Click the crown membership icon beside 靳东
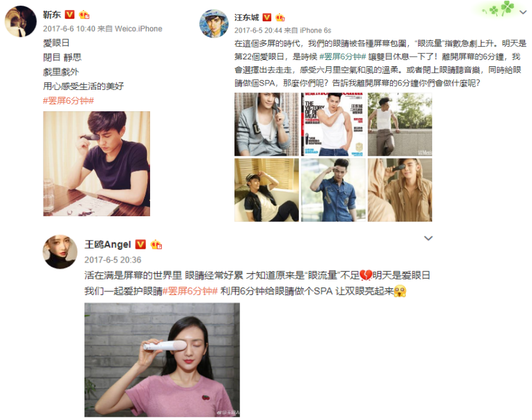Screen dimensions: 532x420 [x=84, y=14]
